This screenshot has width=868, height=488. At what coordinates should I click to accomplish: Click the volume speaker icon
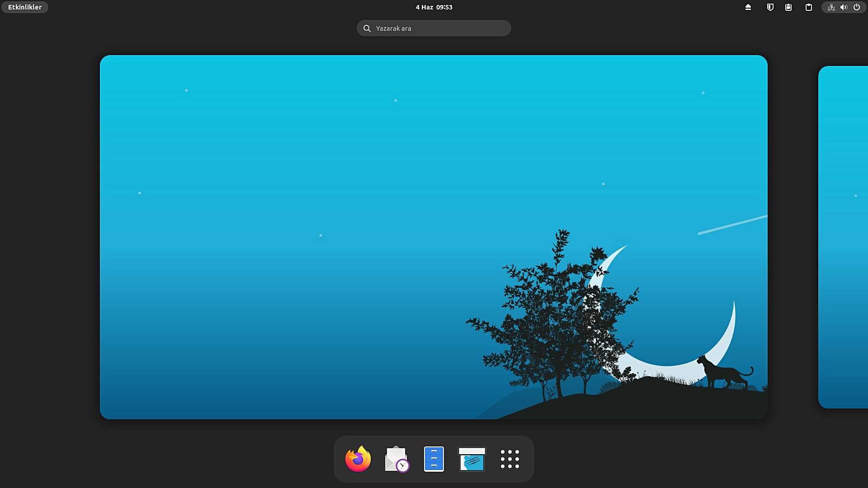click(x=844, y=7)
